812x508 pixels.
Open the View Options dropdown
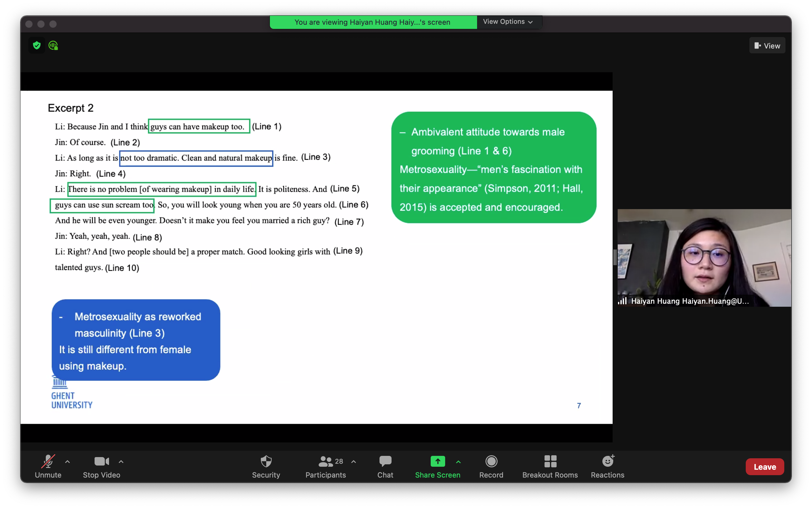508,22
